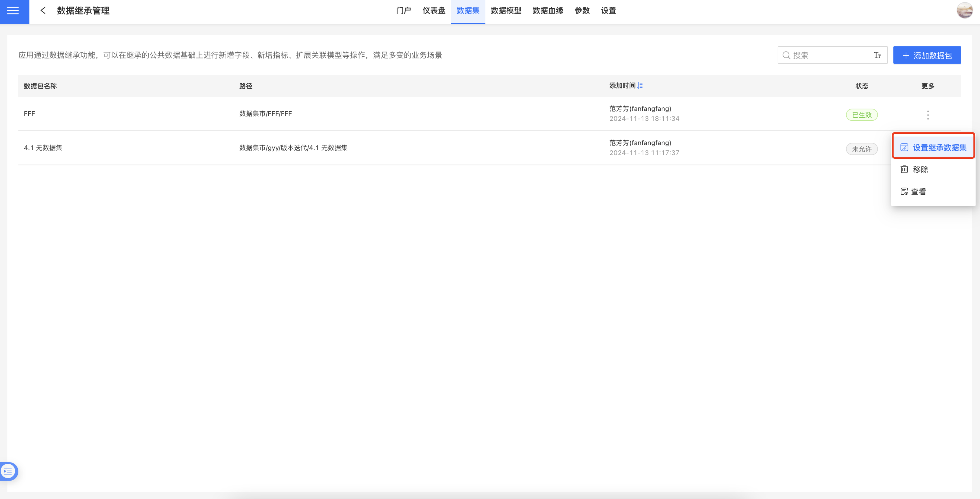
Task: Choose 查看 in the context menu
Action: click(x=918, y=192)
